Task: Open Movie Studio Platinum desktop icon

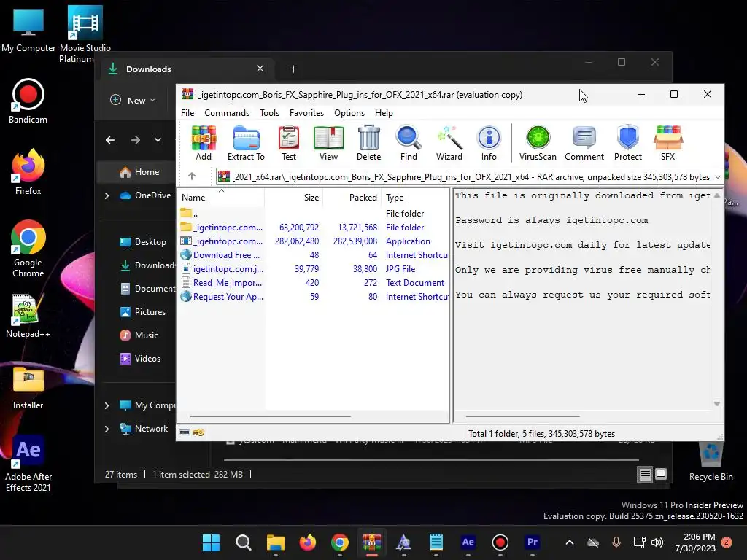Action: point(85,34)
